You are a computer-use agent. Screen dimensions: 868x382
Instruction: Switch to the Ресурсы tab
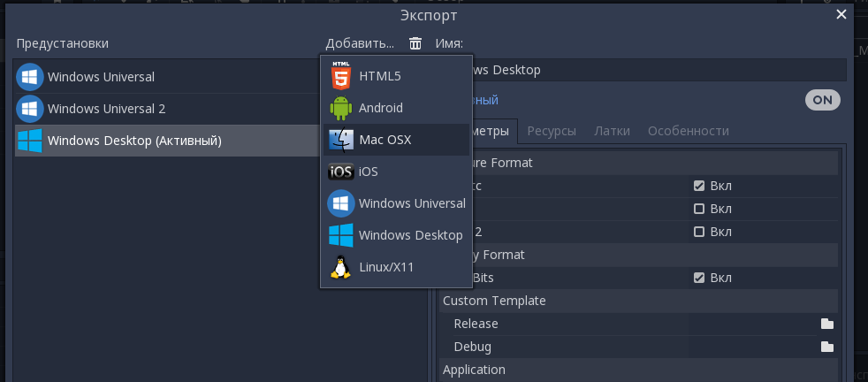[552, 131]
